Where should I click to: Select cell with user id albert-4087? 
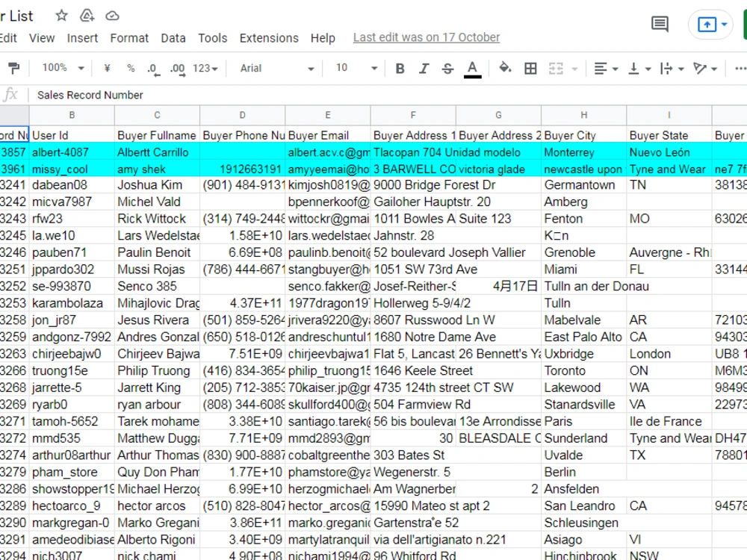point(72,152)
